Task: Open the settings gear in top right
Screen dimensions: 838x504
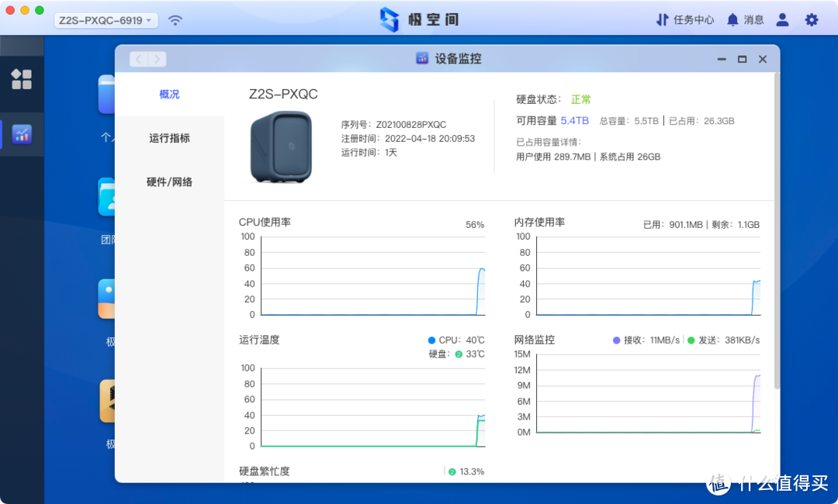Action: 813,19
